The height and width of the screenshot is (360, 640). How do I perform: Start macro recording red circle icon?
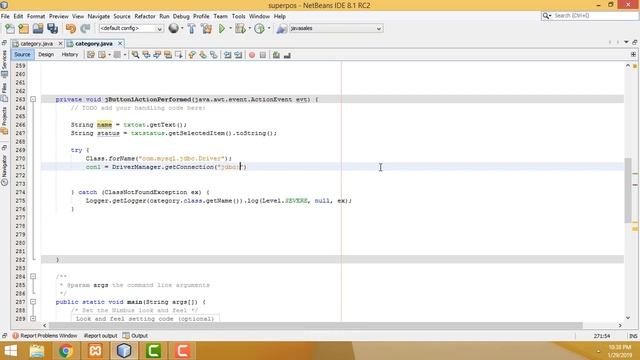(x=252, y=55)
